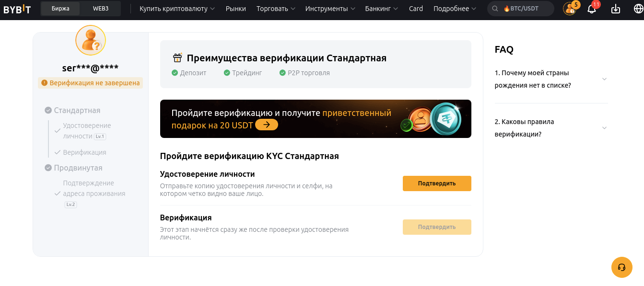Click the large profile avatar with question mark
The width and height of the screenshot is (644, 286).
coord(91,40)
